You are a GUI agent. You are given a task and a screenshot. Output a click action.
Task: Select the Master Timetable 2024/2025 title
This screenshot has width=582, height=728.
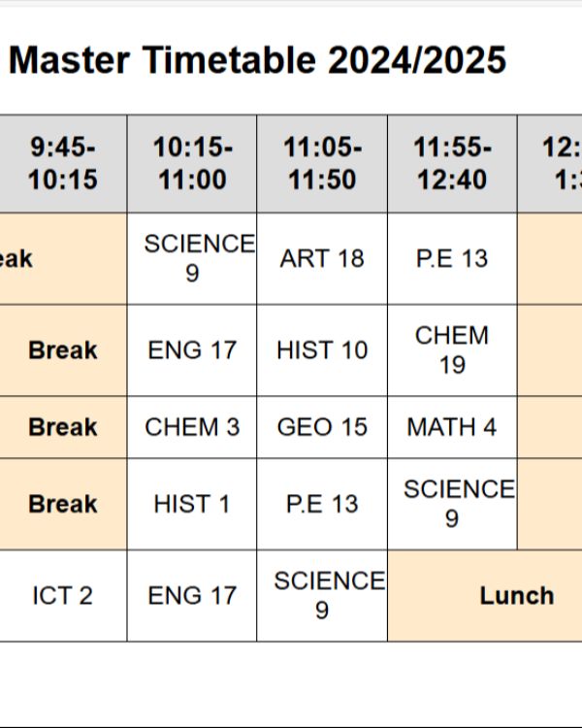point(258,60)
